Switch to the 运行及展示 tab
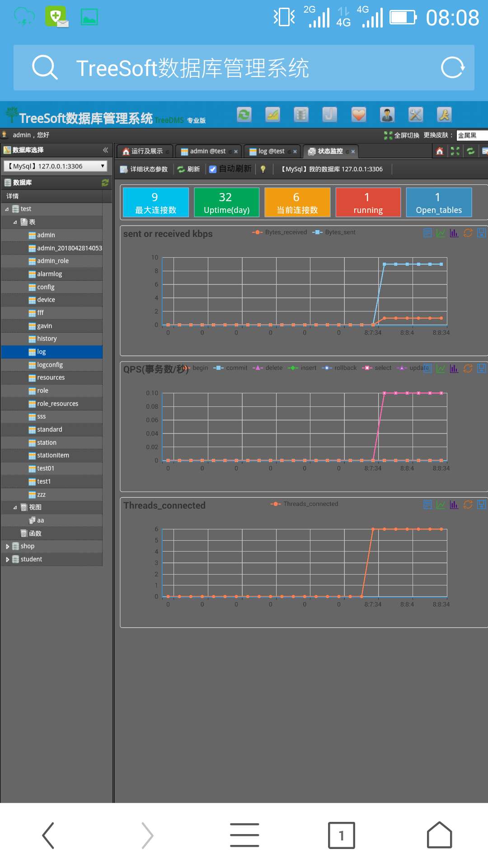Screen dimensions: 488x868 (145, 151)
